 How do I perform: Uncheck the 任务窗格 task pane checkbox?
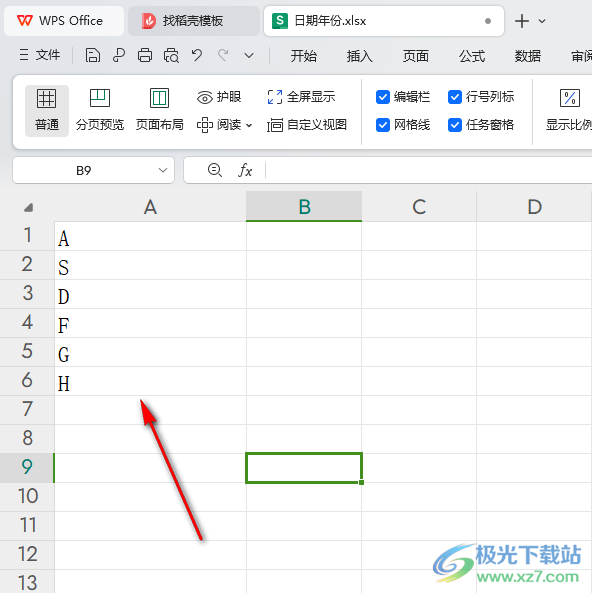[455, 125]
